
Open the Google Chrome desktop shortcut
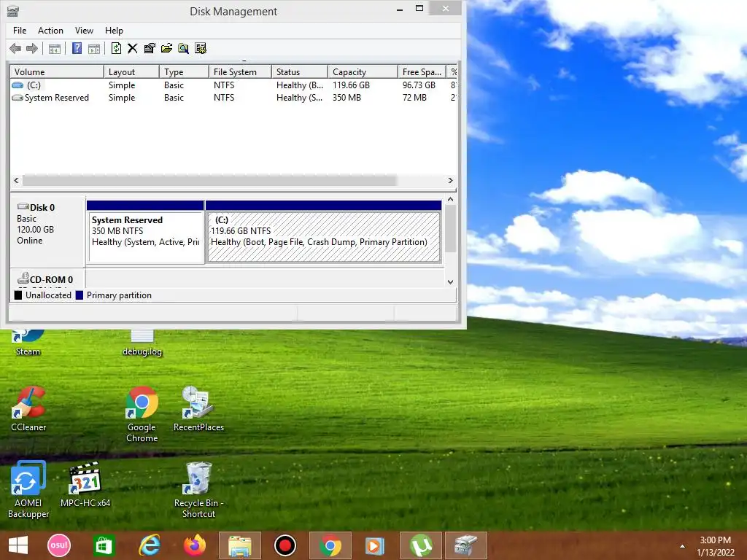click(x=142, y=414)
